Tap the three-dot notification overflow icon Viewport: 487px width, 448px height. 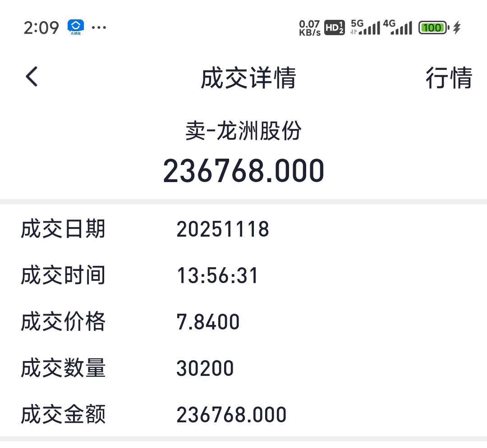[99, 27]
